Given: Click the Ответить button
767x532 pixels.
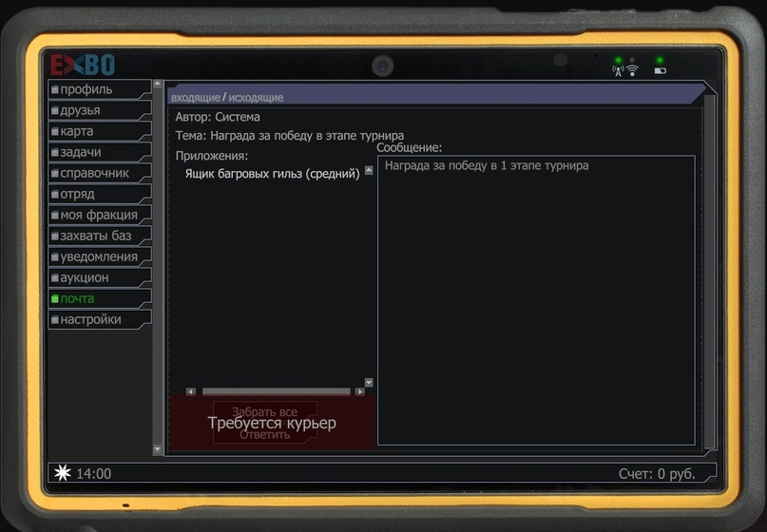Looking at the screenshot, I should 264,435.
